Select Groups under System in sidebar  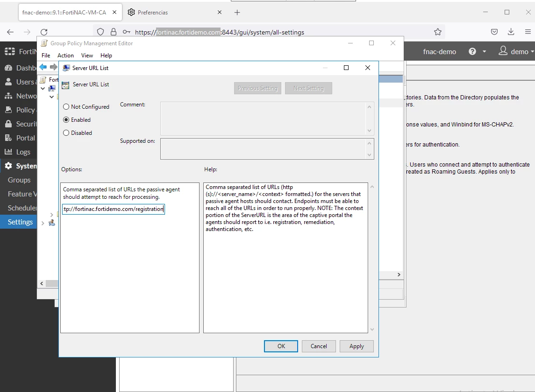(19, 180)
